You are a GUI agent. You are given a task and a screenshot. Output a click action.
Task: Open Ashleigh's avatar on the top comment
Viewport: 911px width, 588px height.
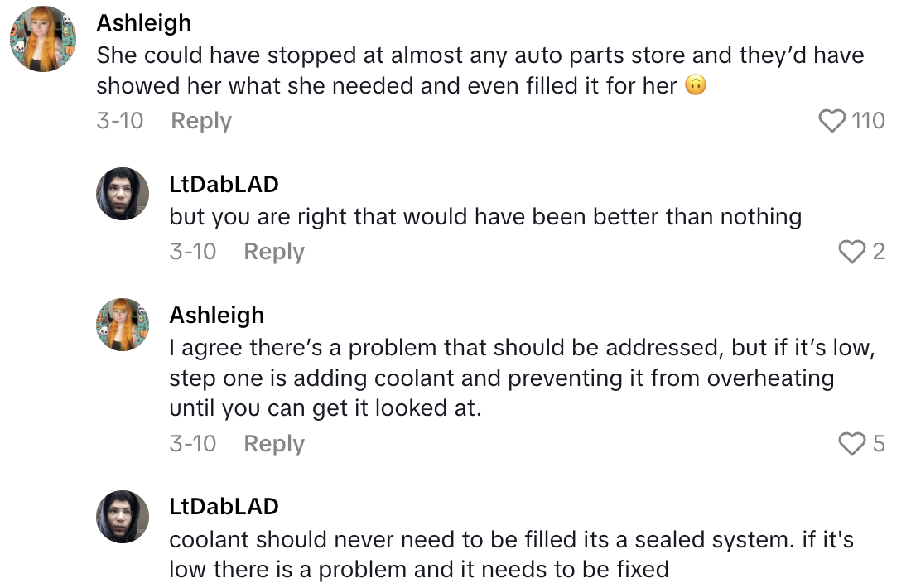(43, 38)
